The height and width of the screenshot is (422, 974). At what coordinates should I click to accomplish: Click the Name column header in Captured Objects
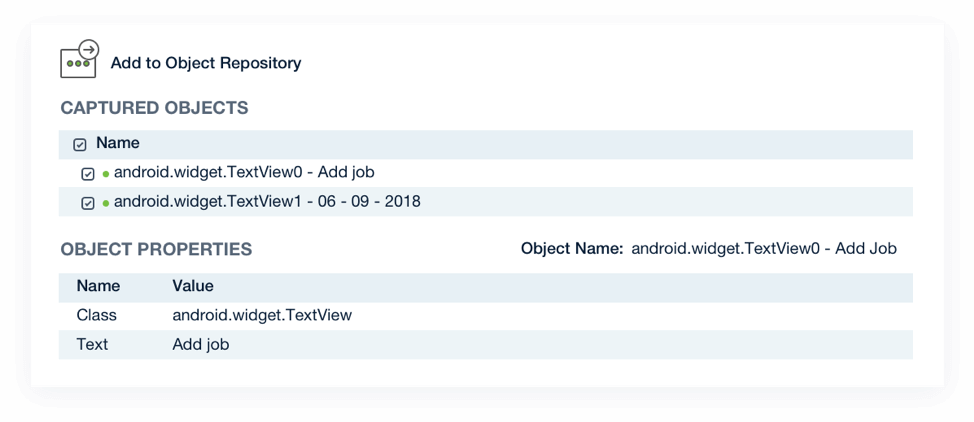(x=117, y=144)
